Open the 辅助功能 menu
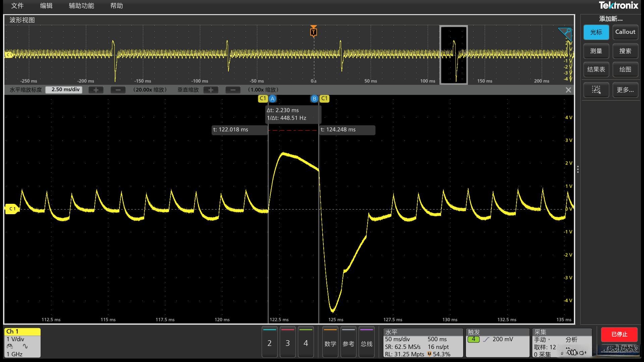Viewport: 644px width, 362px height. pyautogui.click(x=82, y=6)
